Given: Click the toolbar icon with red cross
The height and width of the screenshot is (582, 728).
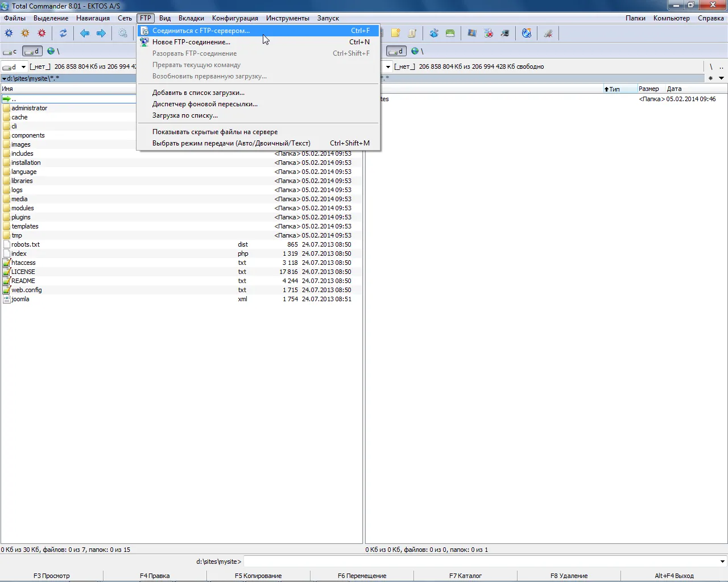Looking at the screenshot, I should (489, 34).
